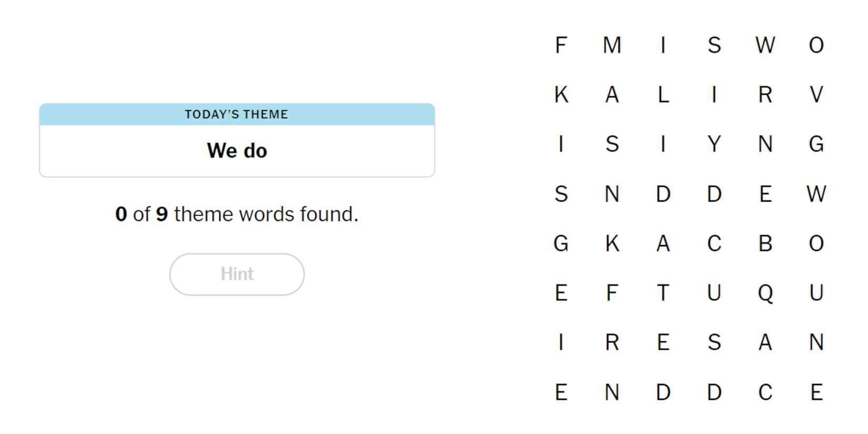The image size is (868, 434).
Task: Tap the letter V in the grid
Action: (x=816, y=95)
